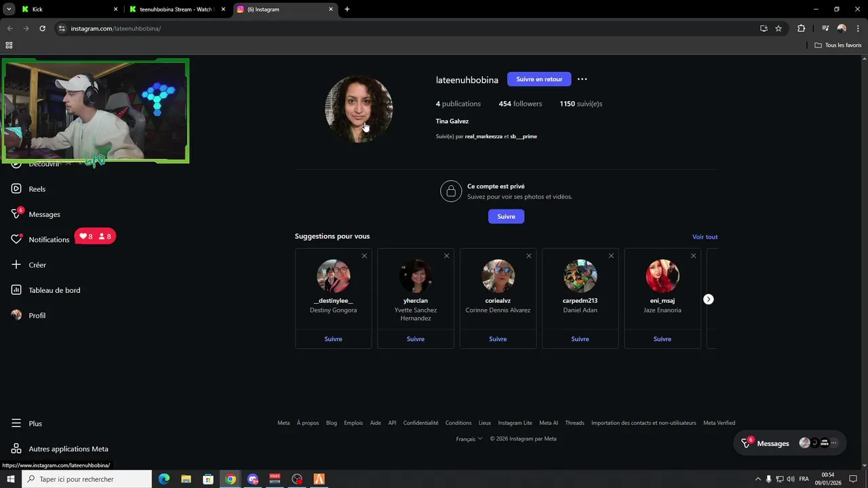Click the private account lock icon
The image size is (868, 488).
tap(451, 191)
